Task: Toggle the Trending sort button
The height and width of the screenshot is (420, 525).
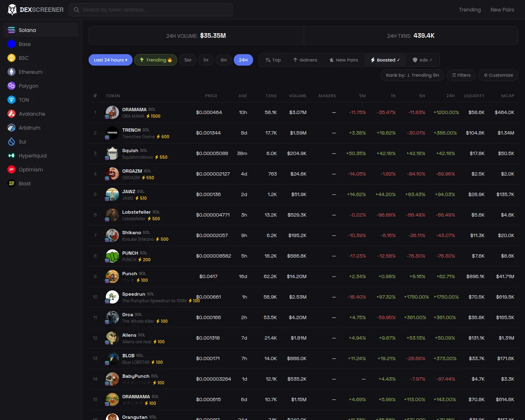Action: click(156, 60)
